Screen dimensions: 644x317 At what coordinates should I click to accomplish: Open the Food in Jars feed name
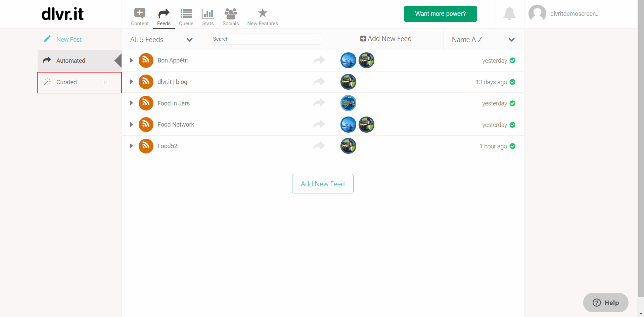coord(174,103)
